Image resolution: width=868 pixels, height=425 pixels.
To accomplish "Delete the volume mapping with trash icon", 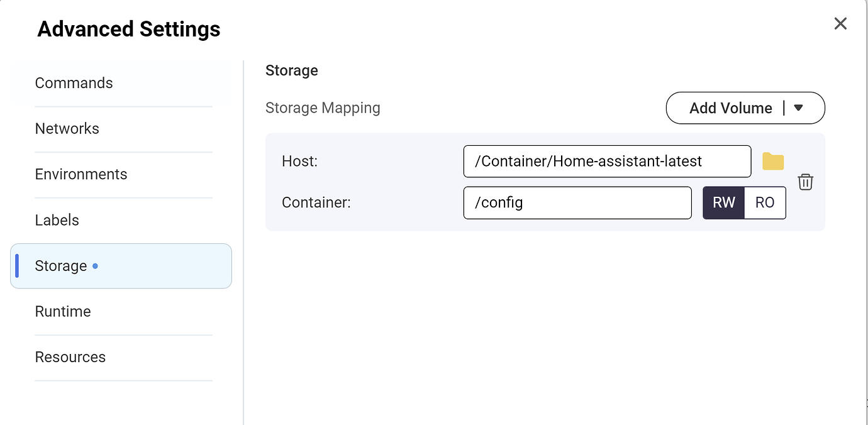I will tap(805, 182).
